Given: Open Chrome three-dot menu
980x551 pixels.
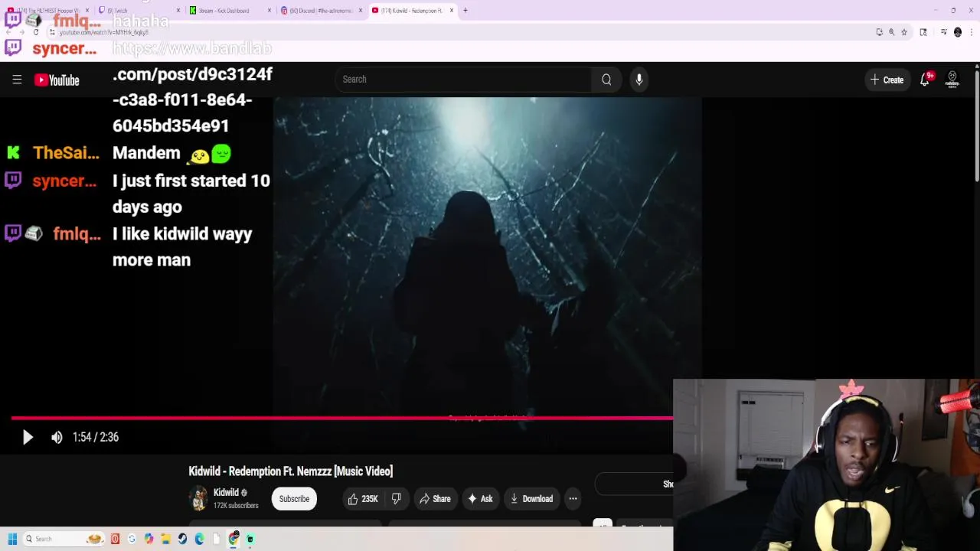Looking at the screenshot, I should tap(972, 32).
